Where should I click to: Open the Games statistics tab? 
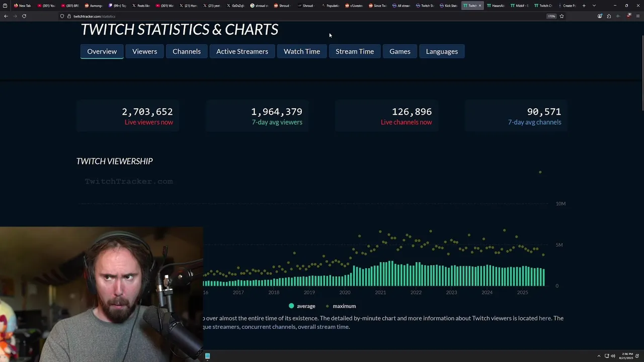coord(400,51)
